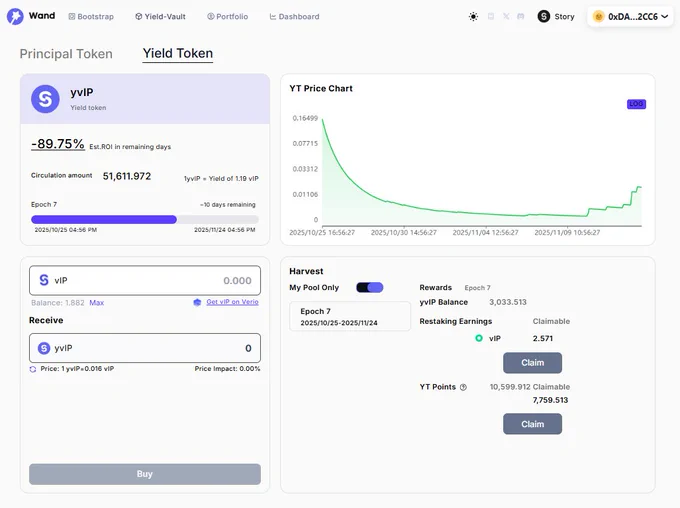This screenshot has width=680, height=508.
Task: Click the Price Impact: 0.00% text
Action: [227, 369]
